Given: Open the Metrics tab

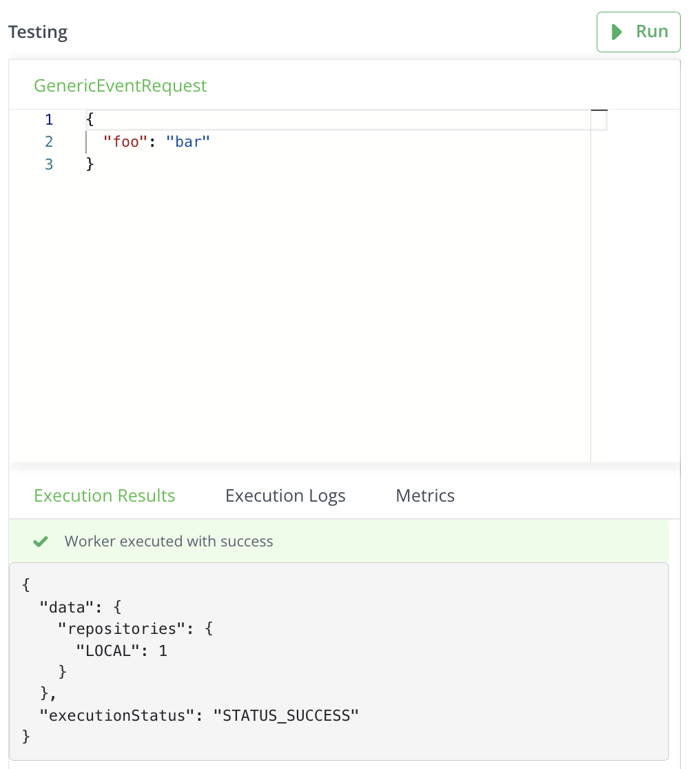Looking at the screenshot, I should (x=424, y=495).
